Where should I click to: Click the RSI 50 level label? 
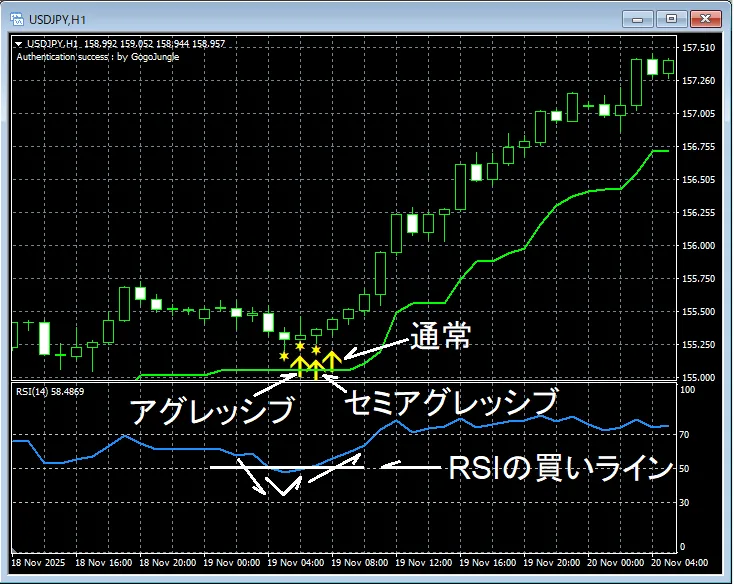click(684, 468)
